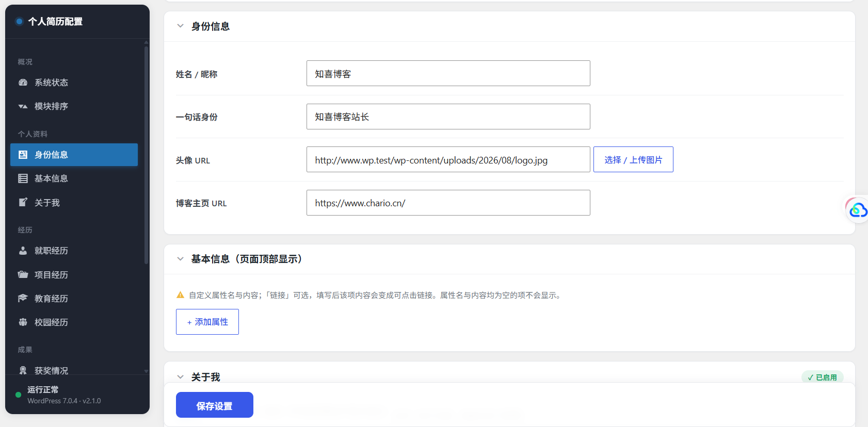Click the 保存设置 button
Screen dimensions: 868x427
(215, 405)
